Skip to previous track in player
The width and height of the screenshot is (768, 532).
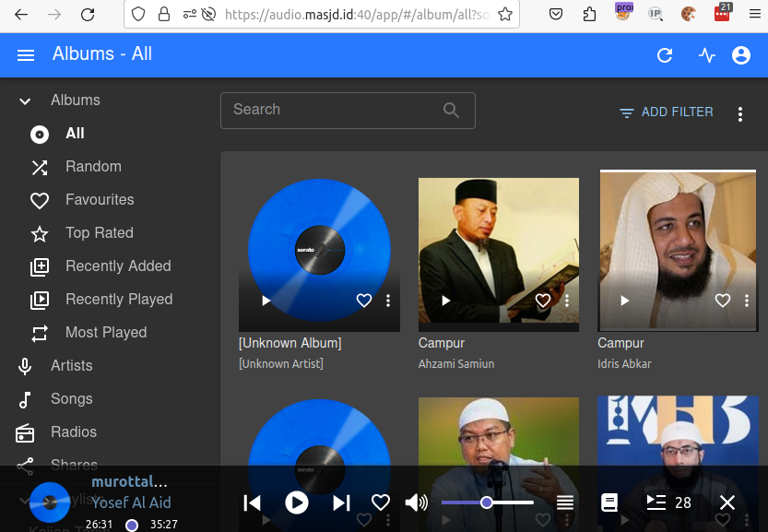(253, 502)
